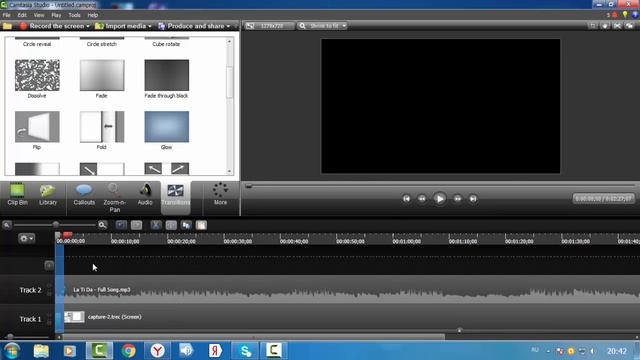Viewport: 640px width, 360px height.
Task: Select the Fade transition thumbnail
Action: coord(102,75)
